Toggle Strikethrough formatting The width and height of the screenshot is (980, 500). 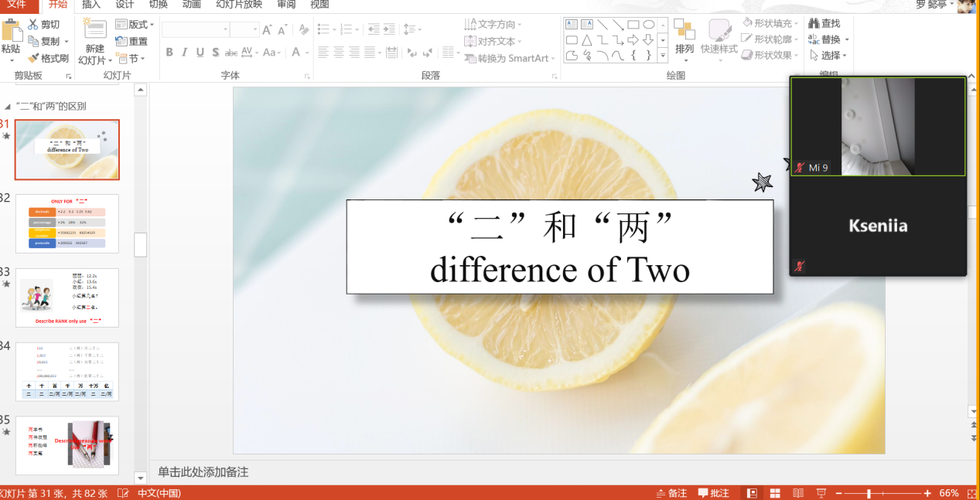231,53
